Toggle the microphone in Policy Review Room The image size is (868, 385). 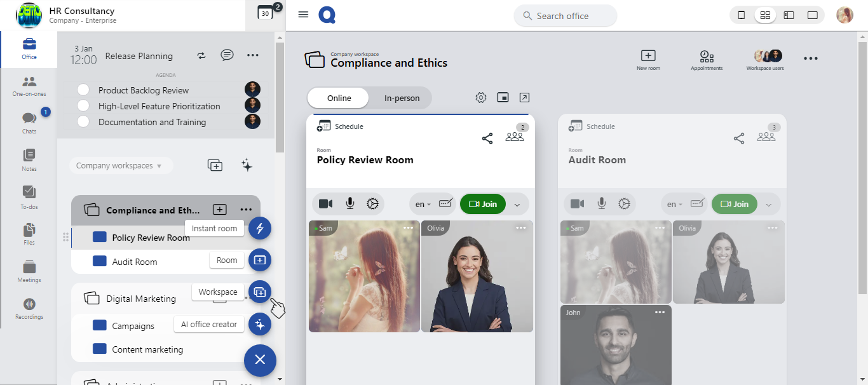349,204
